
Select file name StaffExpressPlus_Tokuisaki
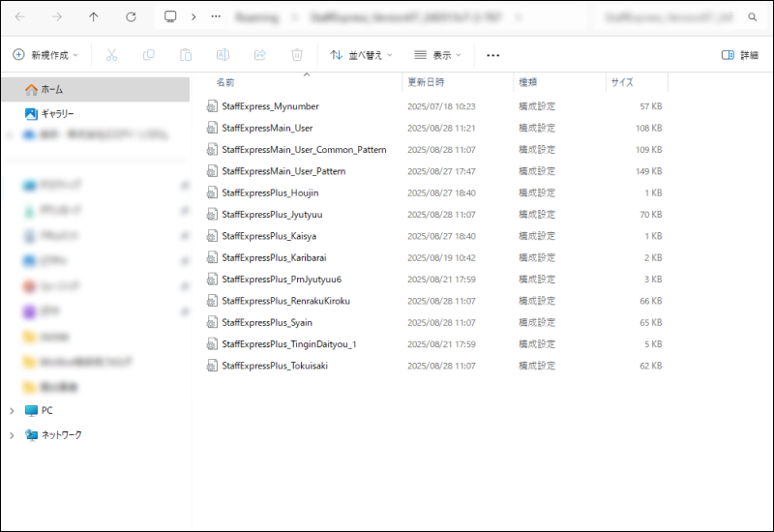275,366
